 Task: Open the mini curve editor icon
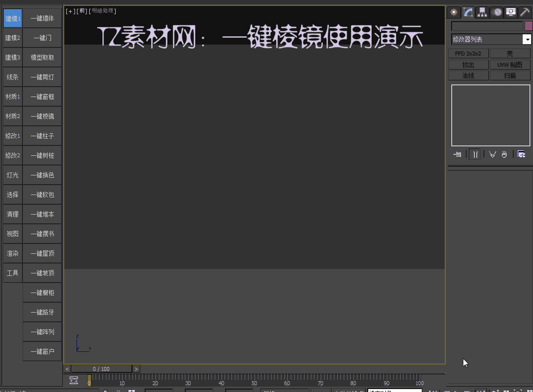(74, 380)
